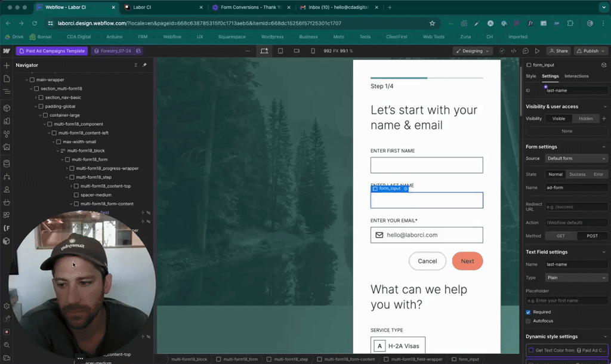
Task: Open the Source dropdown Default form
Action: click(x=576, y=159)
